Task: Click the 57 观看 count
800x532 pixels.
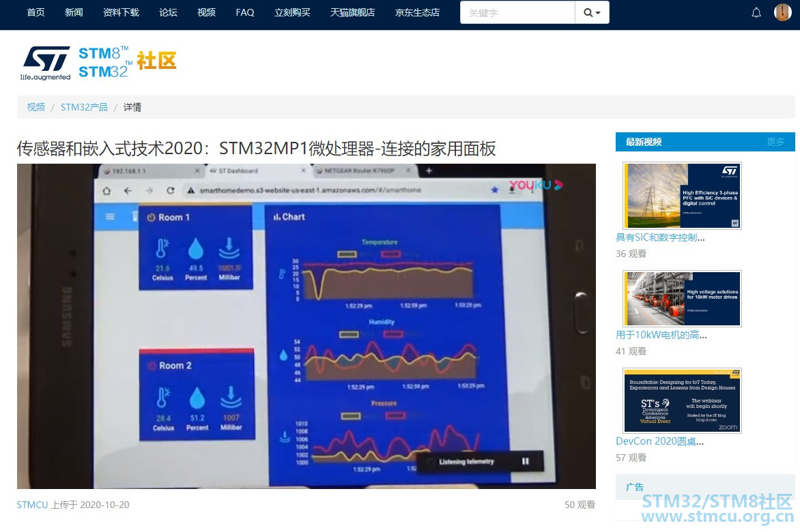Action: tap(631, 458)
